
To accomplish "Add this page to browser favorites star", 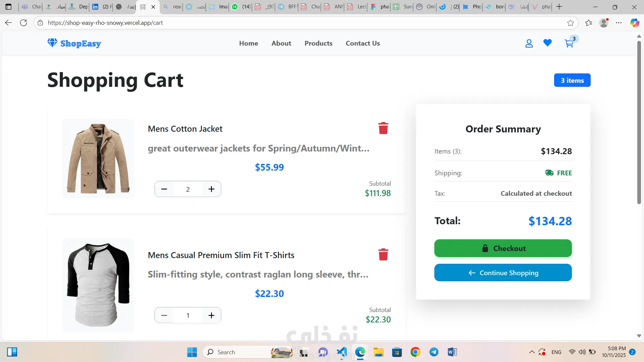I will pyautogui.click(x=570, y=23).
